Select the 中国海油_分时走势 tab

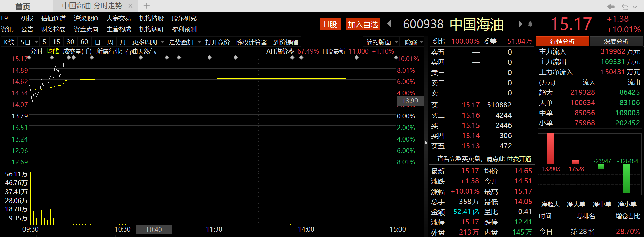point(92,6)
